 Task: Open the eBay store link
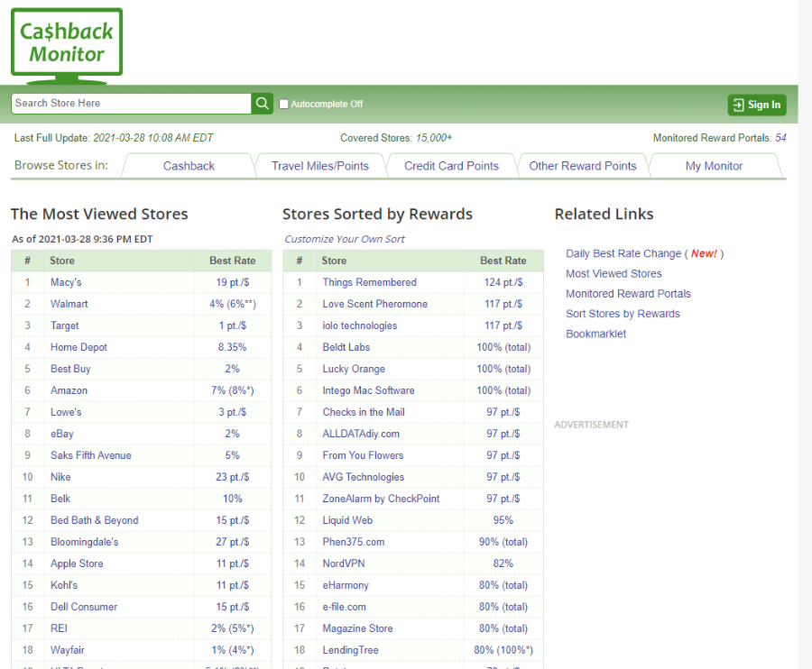[61, 434]
